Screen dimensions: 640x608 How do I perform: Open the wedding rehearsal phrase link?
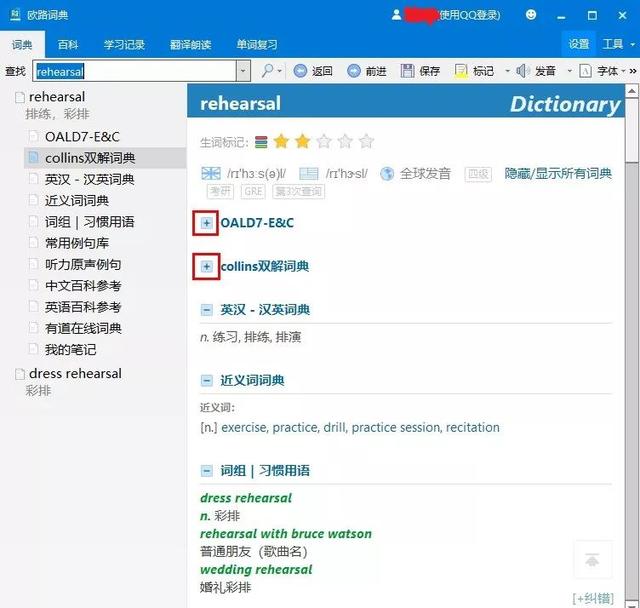pyautogui.click(x=256, y=569)
